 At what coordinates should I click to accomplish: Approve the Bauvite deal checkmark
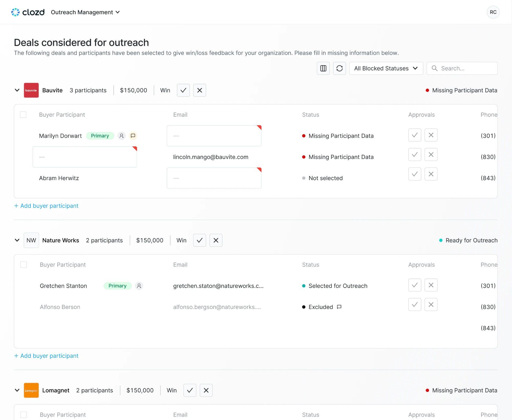183,90
